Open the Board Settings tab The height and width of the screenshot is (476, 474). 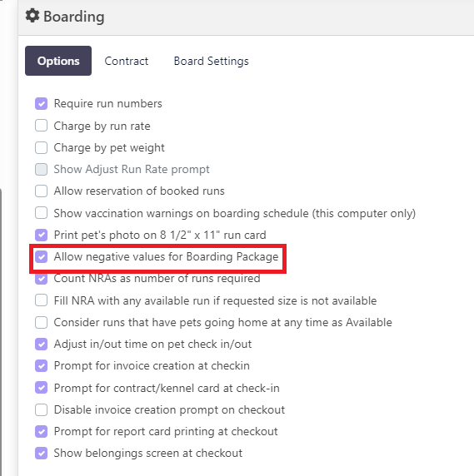pos(211,61)
